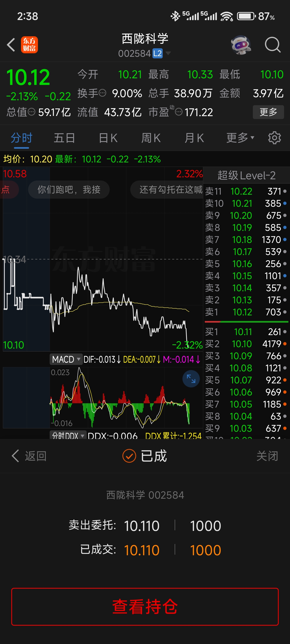The width and height of the screenshot is (290, 644).
Task: Open the 东方财富 app logo icon
Action: pyautogui.click(x=29, y=45)
